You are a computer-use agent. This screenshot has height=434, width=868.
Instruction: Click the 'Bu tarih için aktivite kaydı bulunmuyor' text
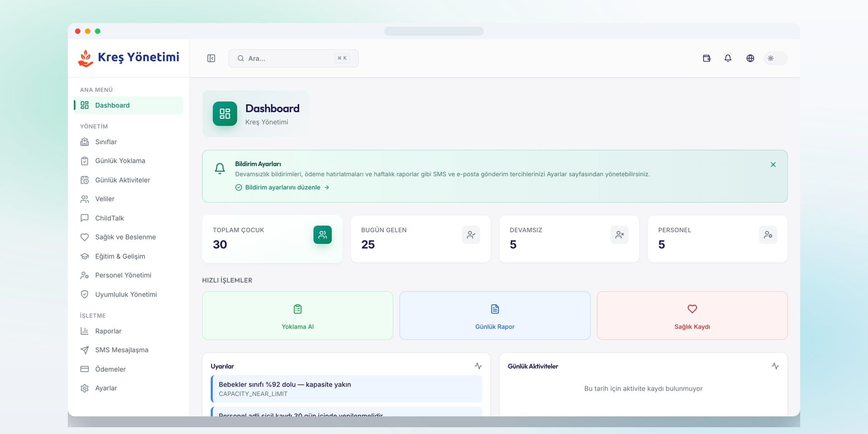coord(643,389)
